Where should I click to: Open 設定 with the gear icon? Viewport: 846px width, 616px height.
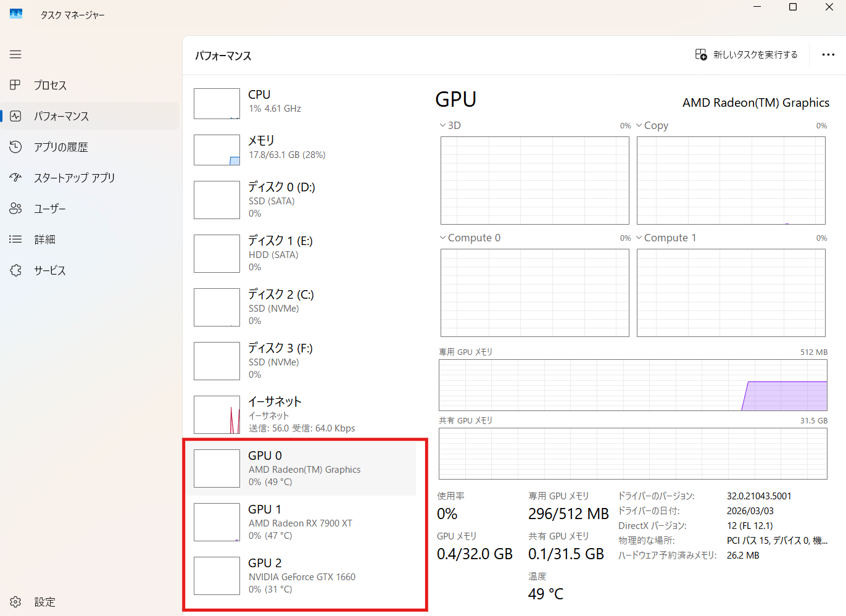(15, 602)
